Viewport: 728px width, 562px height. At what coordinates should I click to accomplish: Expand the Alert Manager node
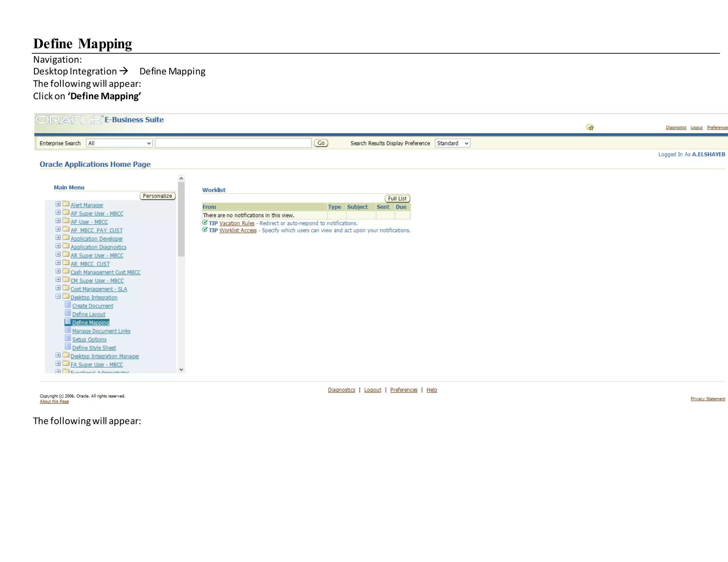click(x=58, y=204)
